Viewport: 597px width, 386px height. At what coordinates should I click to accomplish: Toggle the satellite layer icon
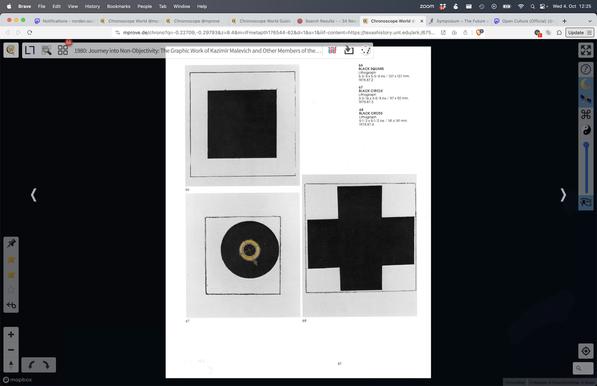586,99
